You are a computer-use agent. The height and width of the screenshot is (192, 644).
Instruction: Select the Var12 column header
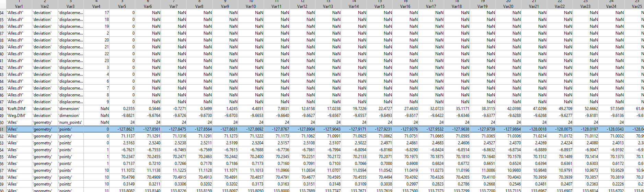[x=302, y=6]
